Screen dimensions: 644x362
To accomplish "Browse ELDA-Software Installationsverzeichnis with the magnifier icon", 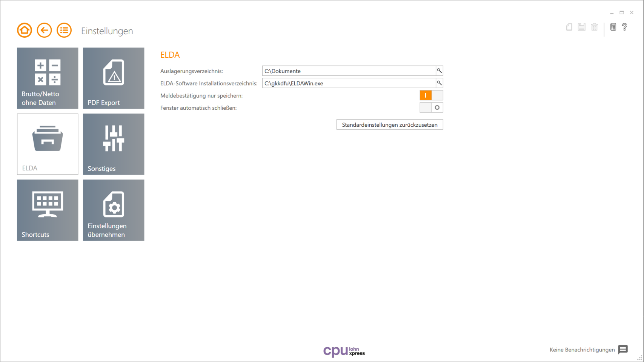I will [438, 83].
